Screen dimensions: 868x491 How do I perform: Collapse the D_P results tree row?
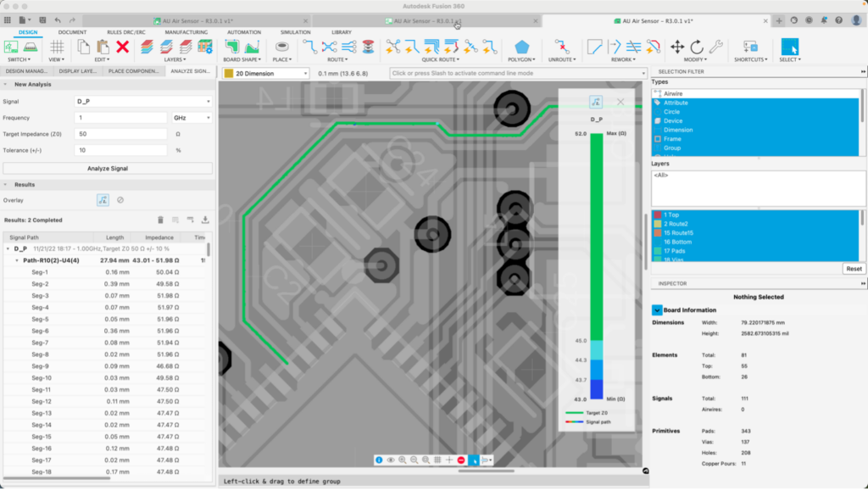tap(8, 249)
